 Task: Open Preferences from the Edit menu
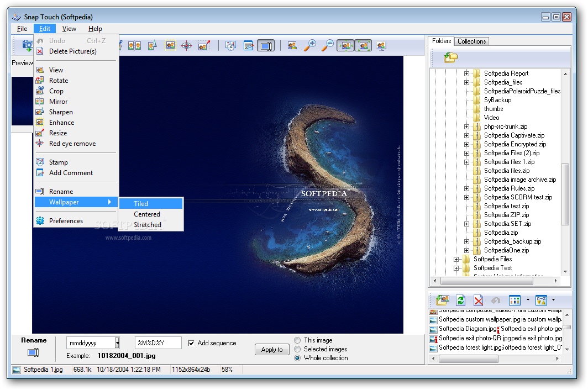(x=76, y=221)
